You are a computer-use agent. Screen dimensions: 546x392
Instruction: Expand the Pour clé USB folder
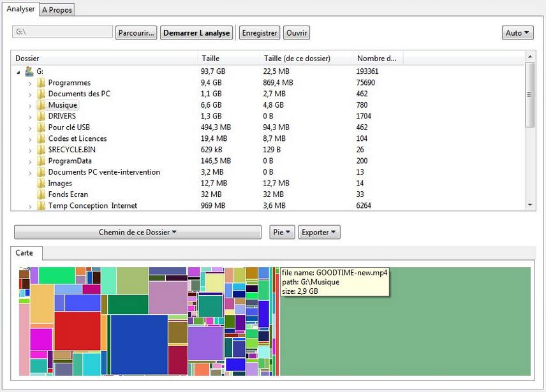click(30, 128)
